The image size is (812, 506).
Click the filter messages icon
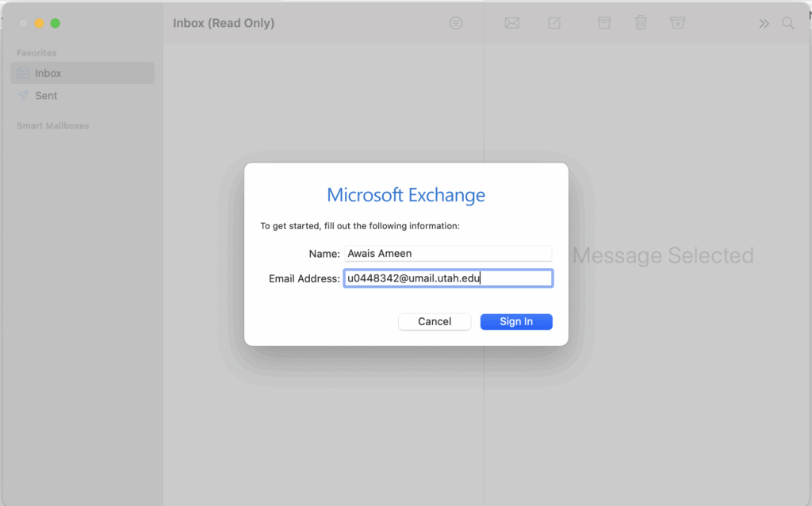point(456,23)
